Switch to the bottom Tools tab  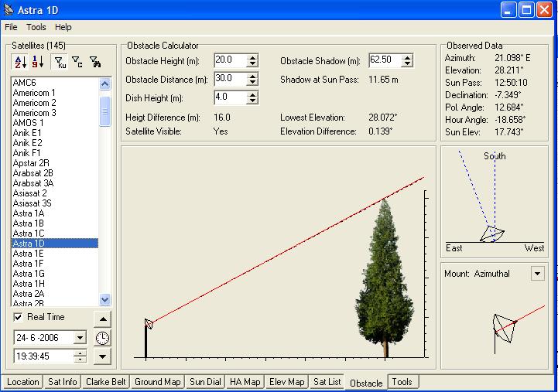pos(402,382)
